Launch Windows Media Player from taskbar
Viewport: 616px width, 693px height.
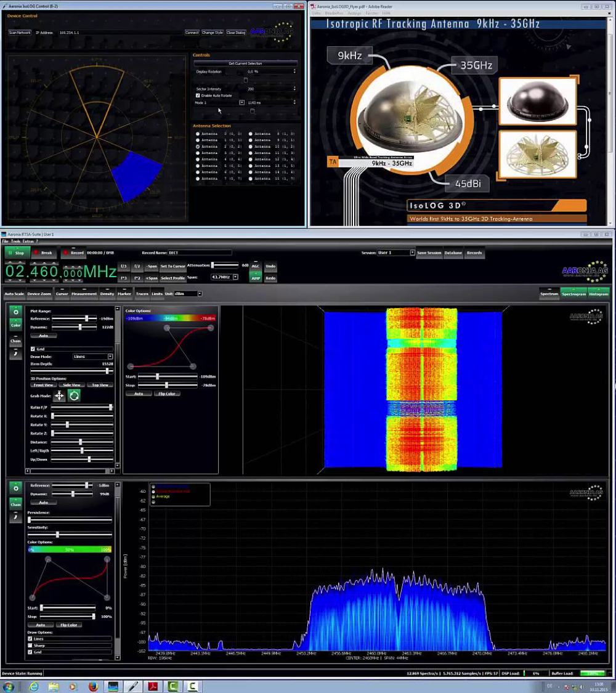73,686
